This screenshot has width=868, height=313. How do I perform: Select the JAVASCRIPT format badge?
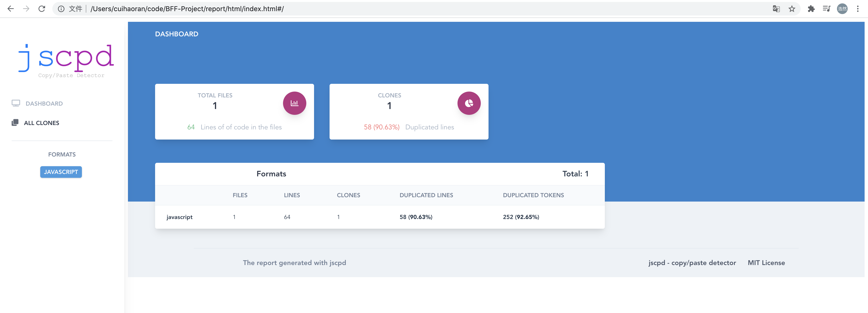[x=61, y=172]
